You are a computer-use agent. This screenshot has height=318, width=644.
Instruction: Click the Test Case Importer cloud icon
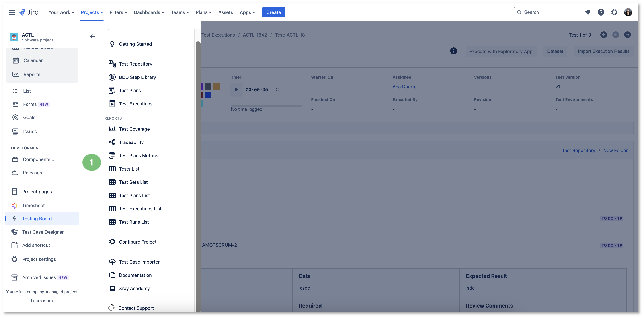pyautogui.click(x=112, y=262)
